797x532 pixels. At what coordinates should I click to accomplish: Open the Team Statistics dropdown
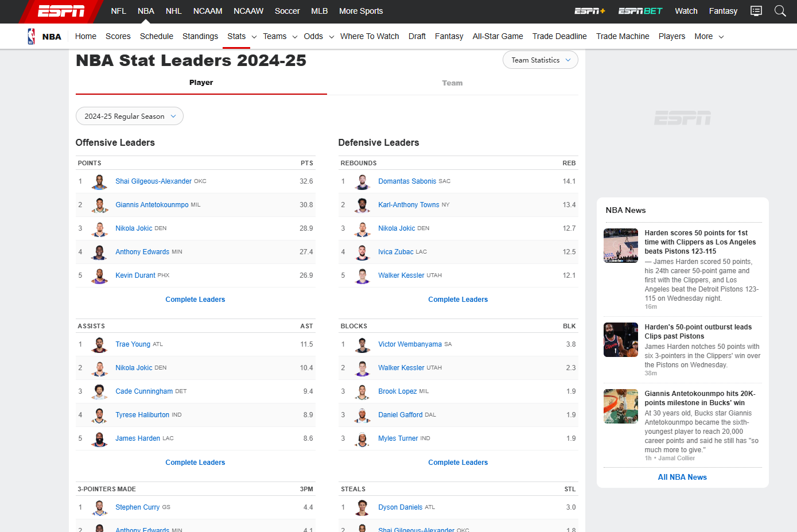(x=541, y=60)
